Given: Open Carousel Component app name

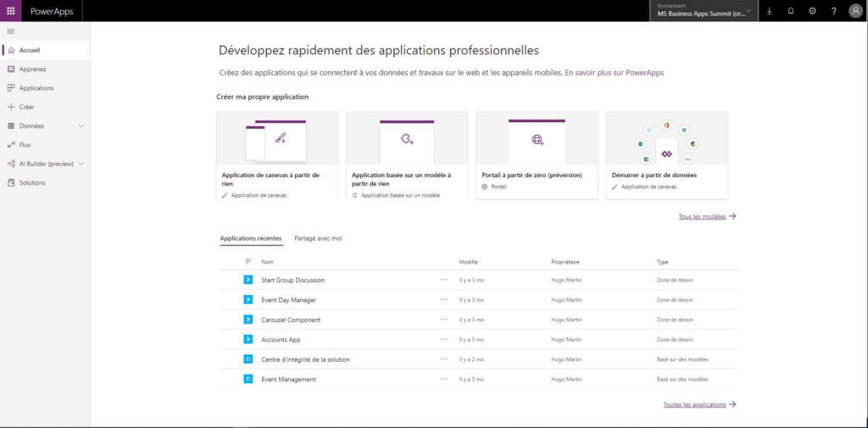Looking at the screenshot, I should (291, 320).
